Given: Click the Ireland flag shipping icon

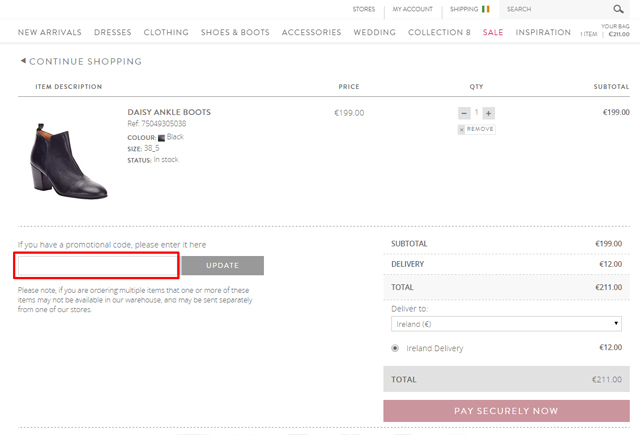Looking at the screenshot, I should [486, 10].
